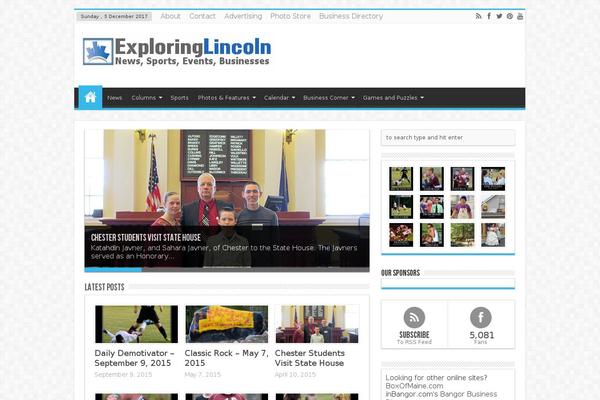Open the Contact page link

202,16
